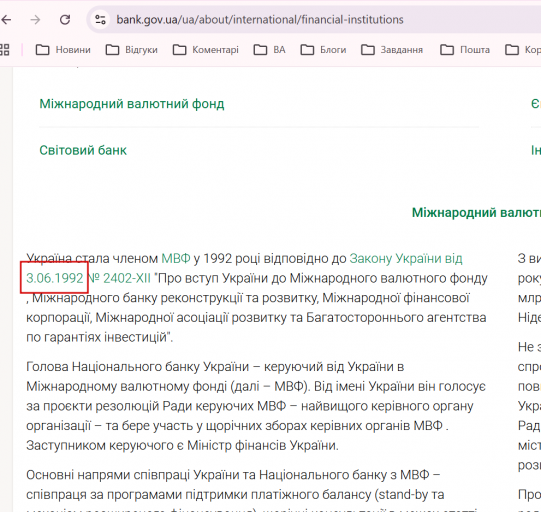Open the Блоги bookmark folder
The width and height of the screenshot is (541, 512).
(323, 50)
